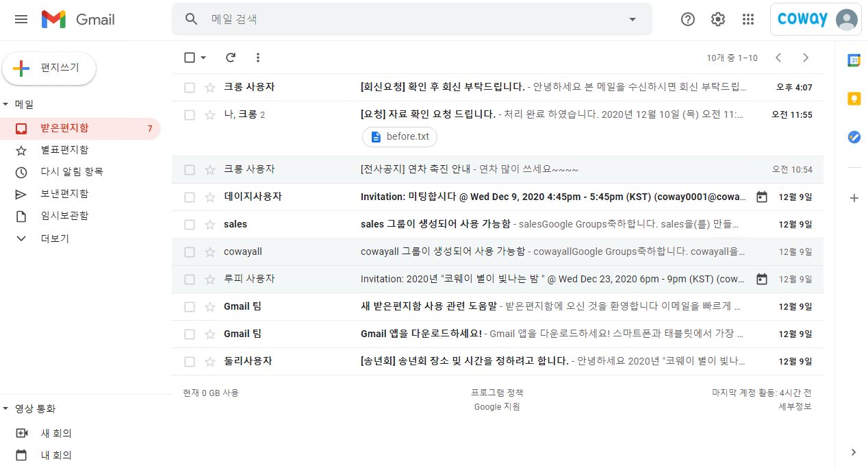The height and width of the screenshot is (468, 868).
Task: Open Google 지원 link
Action: pyautogui.click(x=497, y=406)
